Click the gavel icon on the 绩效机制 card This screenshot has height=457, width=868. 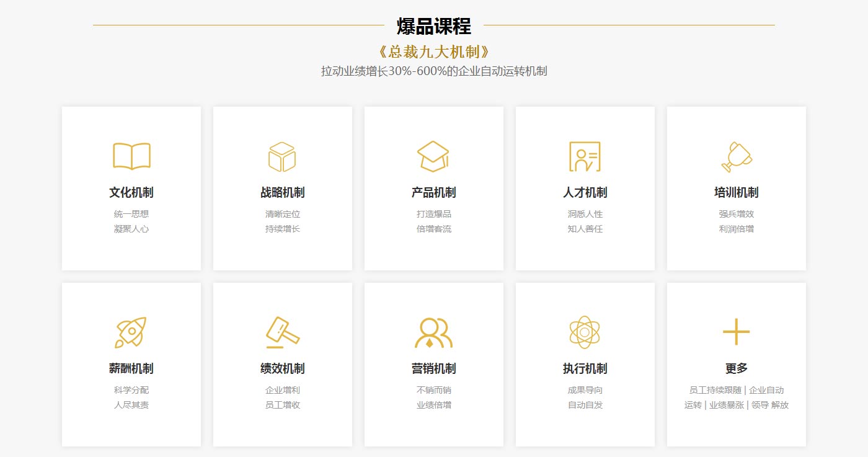(282, 332)
